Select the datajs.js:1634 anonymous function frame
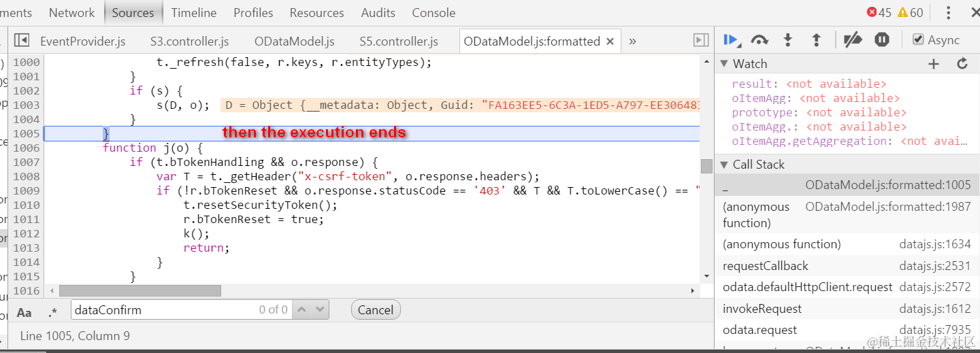Screen dimensions: 980x353 (x=847, y=244)
